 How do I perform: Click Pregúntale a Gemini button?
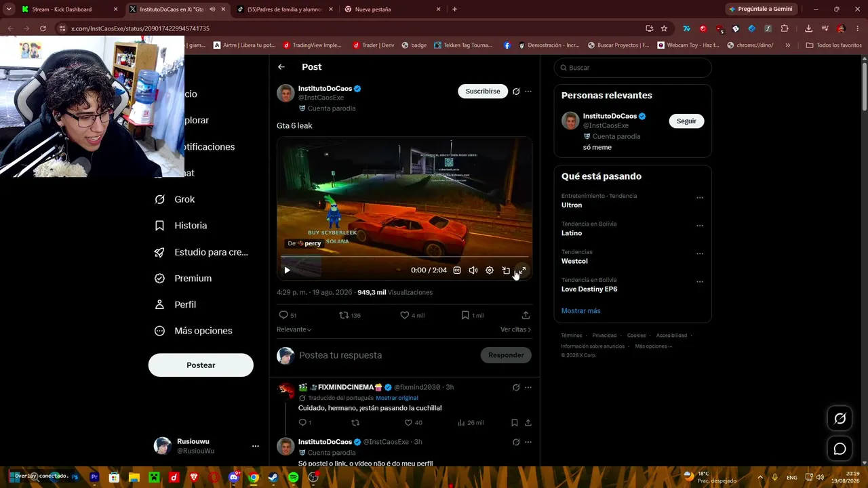pyautogui.click(x=763, y=9)
